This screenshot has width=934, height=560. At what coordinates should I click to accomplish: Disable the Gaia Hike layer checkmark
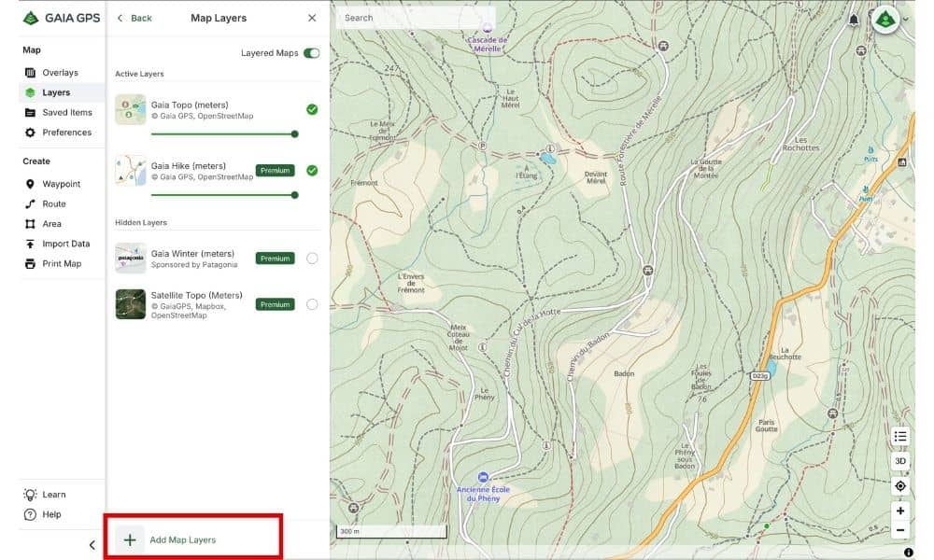[311, 170]
